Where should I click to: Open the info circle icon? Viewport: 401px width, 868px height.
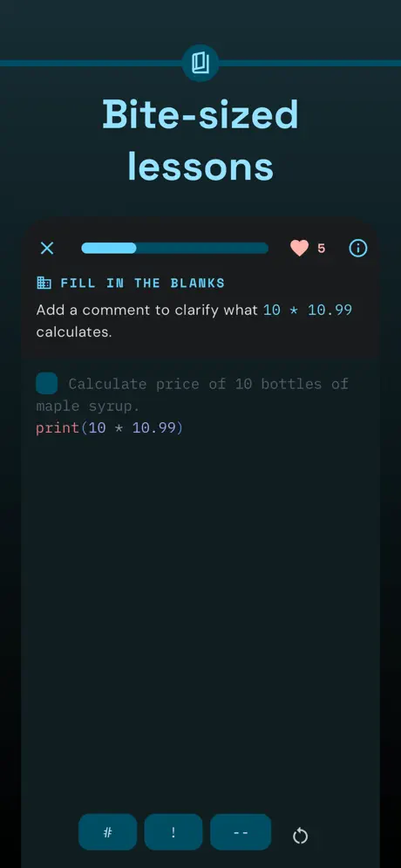(x=358, y=248)
